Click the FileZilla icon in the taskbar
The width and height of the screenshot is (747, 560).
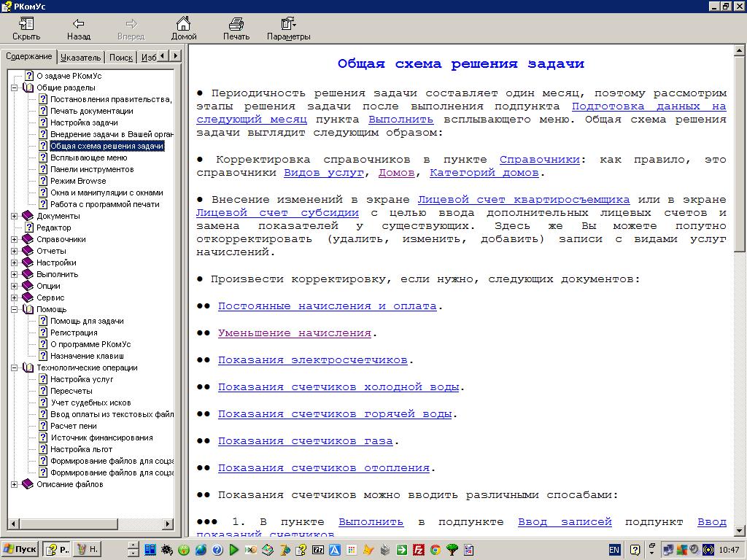click(x=419, y=550)
